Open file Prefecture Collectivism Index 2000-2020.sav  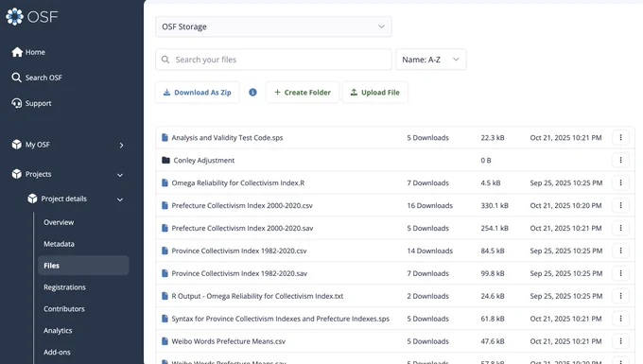(242, 228)
